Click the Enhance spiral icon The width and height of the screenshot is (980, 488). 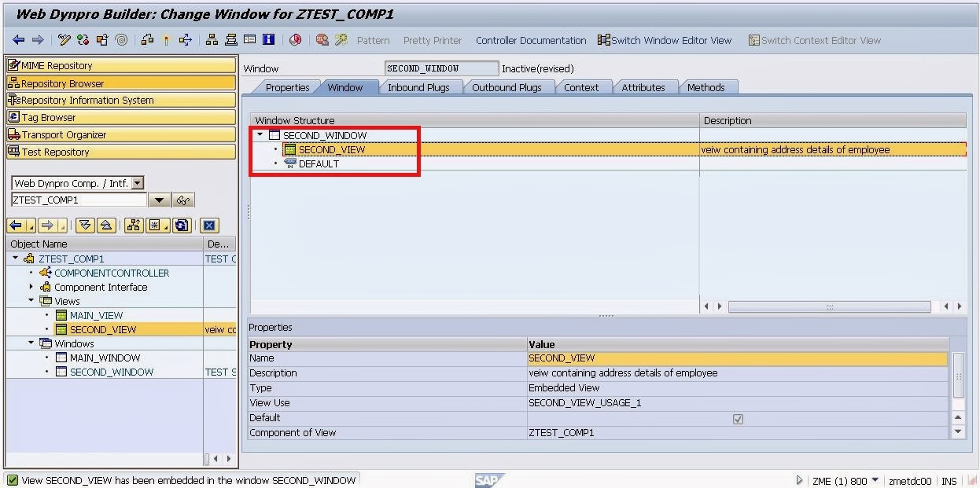121,40
